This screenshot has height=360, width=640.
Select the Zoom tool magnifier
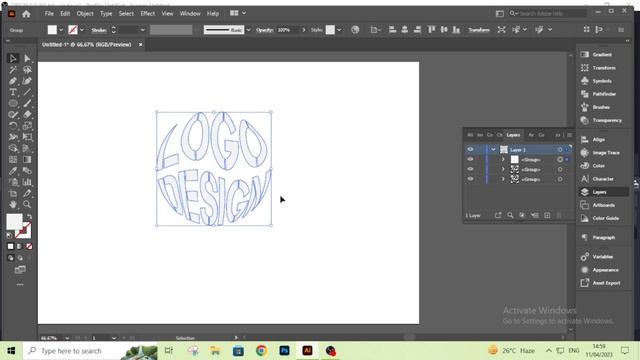27,204
